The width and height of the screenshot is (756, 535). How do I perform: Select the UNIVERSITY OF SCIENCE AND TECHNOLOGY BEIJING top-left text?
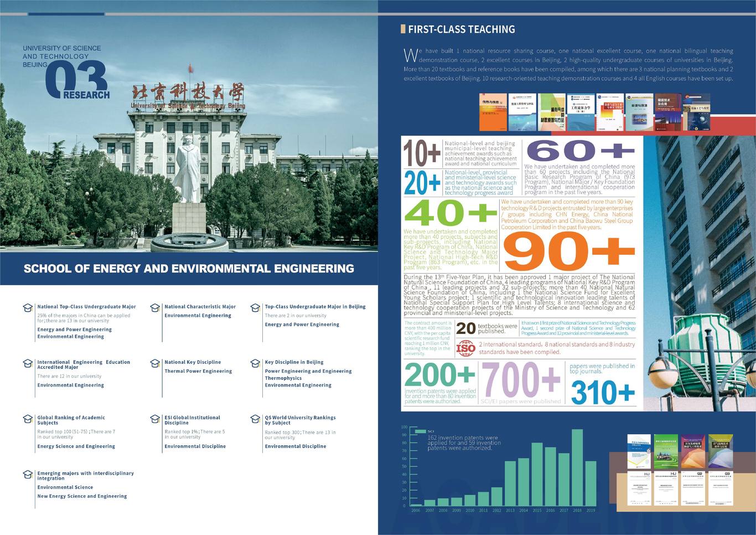(62, 56)
